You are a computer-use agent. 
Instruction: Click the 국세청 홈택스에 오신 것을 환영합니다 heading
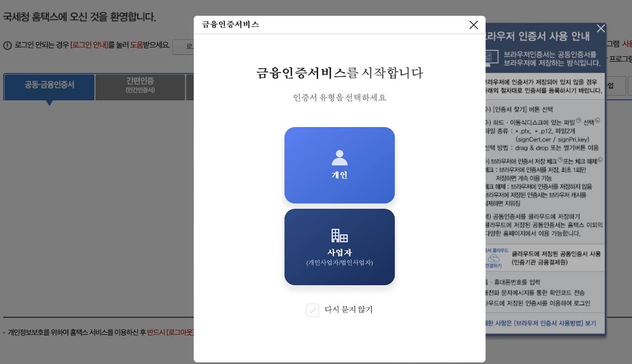click(x=79, y=17)
